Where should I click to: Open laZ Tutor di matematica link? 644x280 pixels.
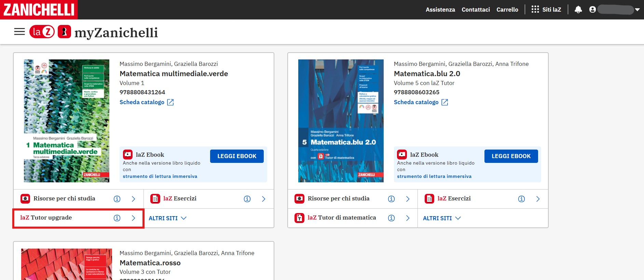pyautogui.click(x=342, y=218)
